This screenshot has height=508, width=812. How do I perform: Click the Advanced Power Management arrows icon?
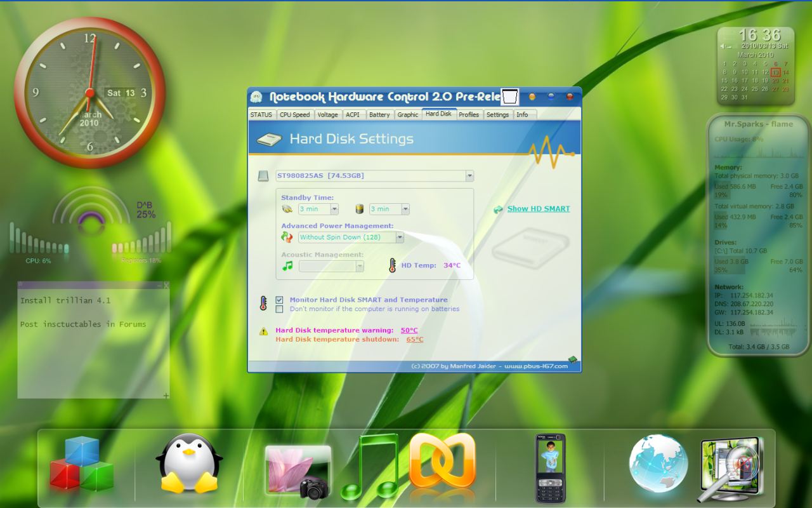287,237
